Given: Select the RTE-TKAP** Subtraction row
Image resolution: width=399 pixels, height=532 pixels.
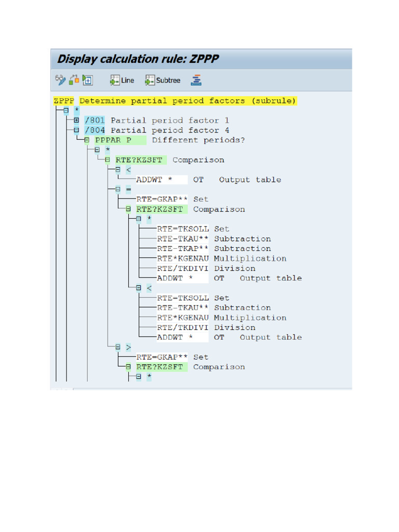Looking at the screenshot, I should 214,248.
